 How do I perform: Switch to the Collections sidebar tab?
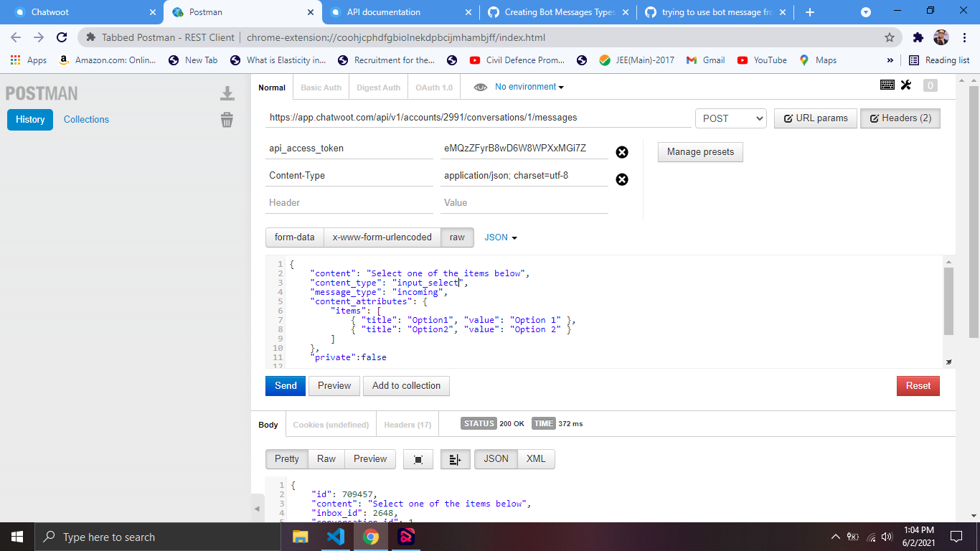pyautogui.click(x=85, y=119)
